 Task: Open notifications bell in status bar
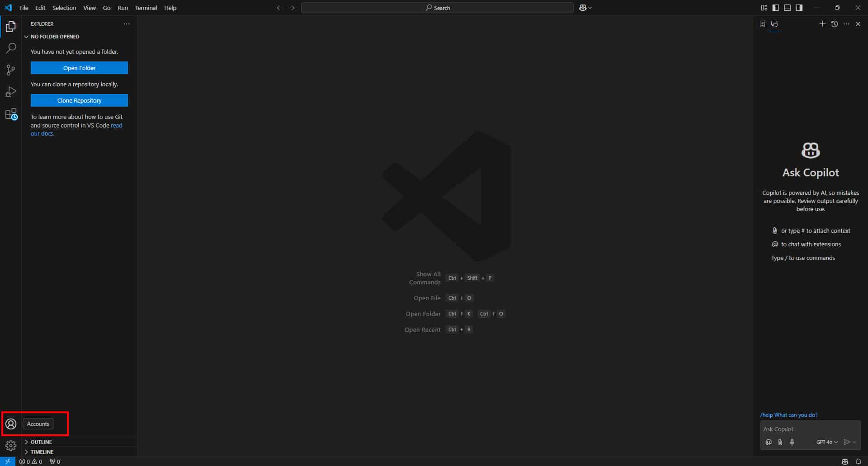click(x=858, y=461)
